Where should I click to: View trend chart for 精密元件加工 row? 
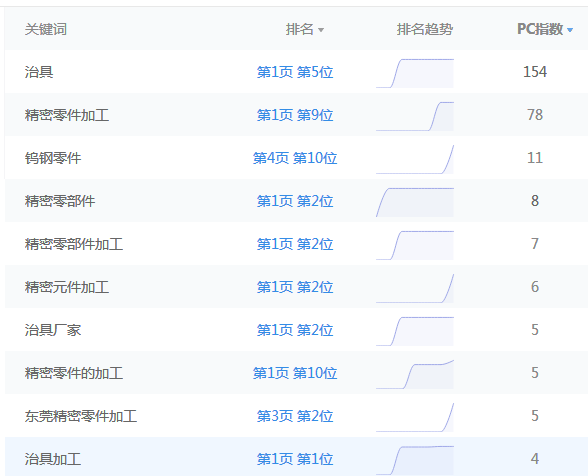(415, 288)
